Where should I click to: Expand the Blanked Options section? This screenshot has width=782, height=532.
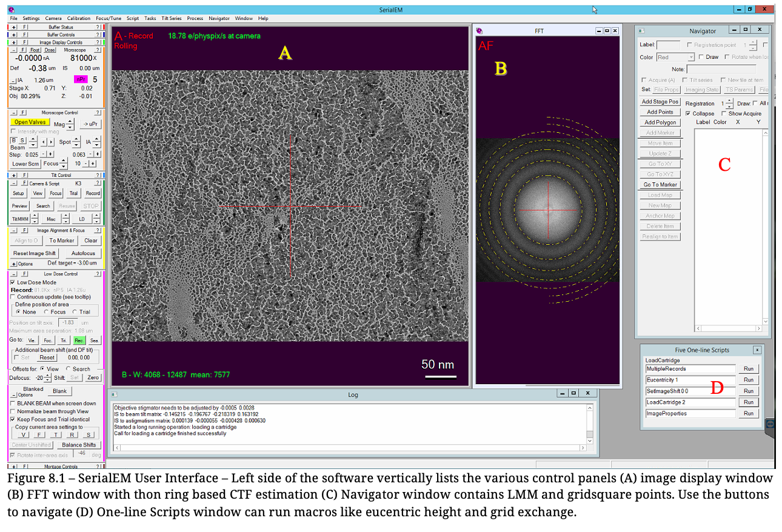coord(14,394)
